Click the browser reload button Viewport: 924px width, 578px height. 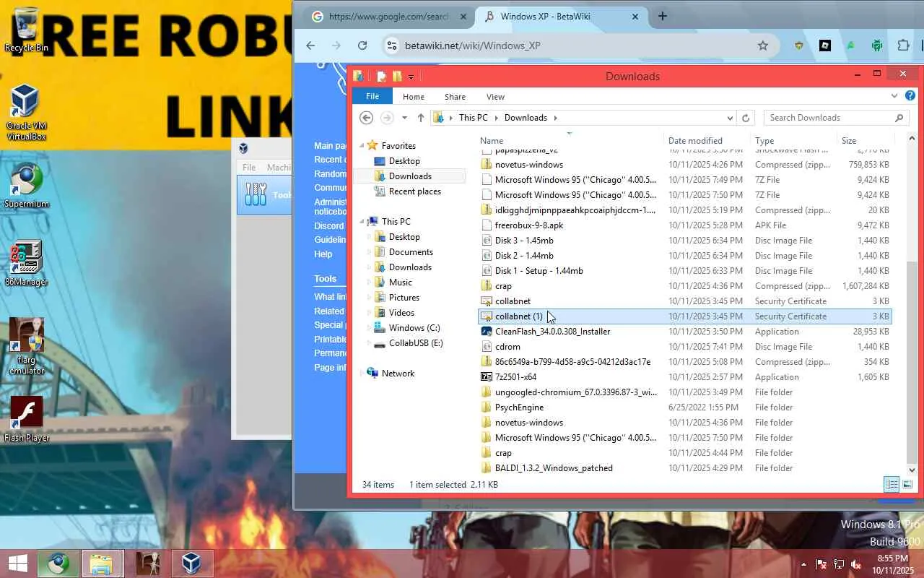(x=362, y=46)
